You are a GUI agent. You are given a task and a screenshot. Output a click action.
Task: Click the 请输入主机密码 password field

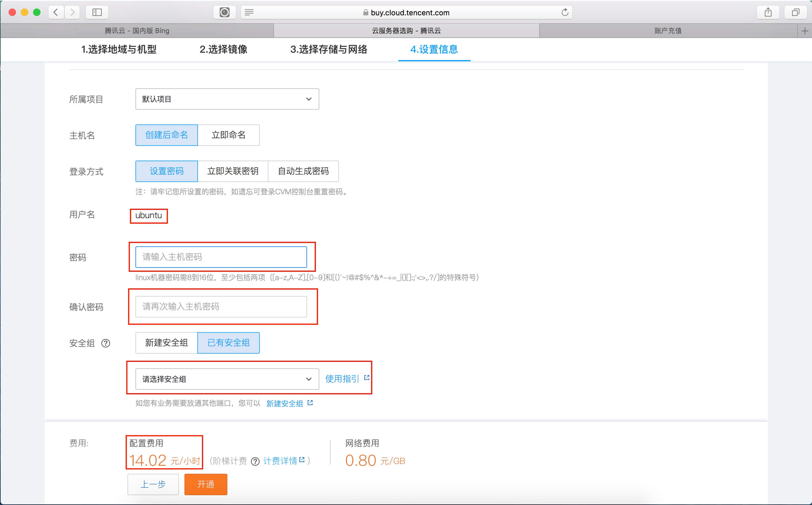coord(221,257)
